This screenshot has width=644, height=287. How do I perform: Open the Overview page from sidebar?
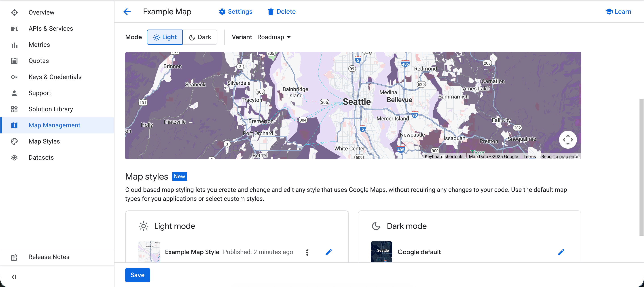[41, 12]
